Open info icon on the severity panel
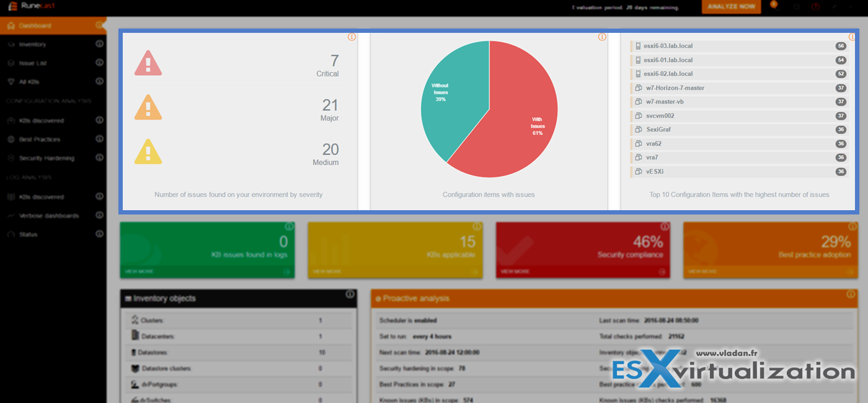 pyautogui.click(x=352, y=37)
